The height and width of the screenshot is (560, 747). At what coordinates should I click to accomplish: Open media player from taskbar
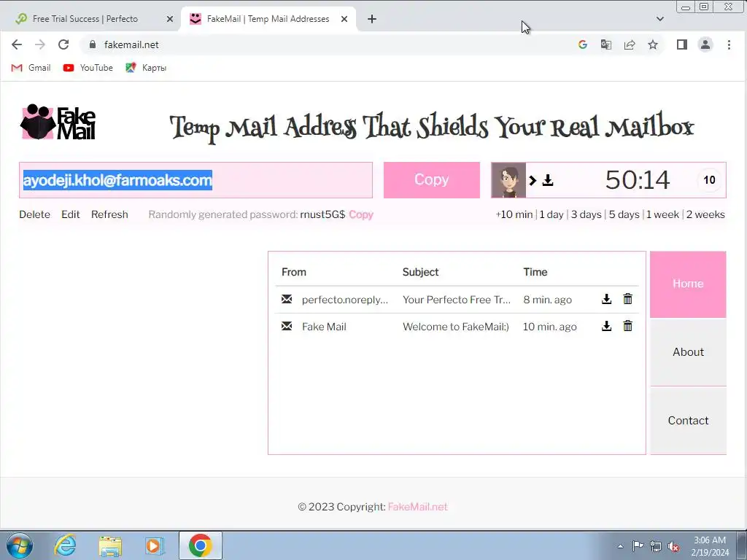click(x=154, y=545)
